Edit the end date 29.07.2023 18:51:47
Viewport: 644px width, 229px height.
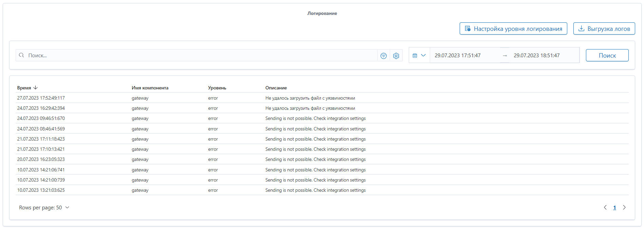(x=537, y=55)
